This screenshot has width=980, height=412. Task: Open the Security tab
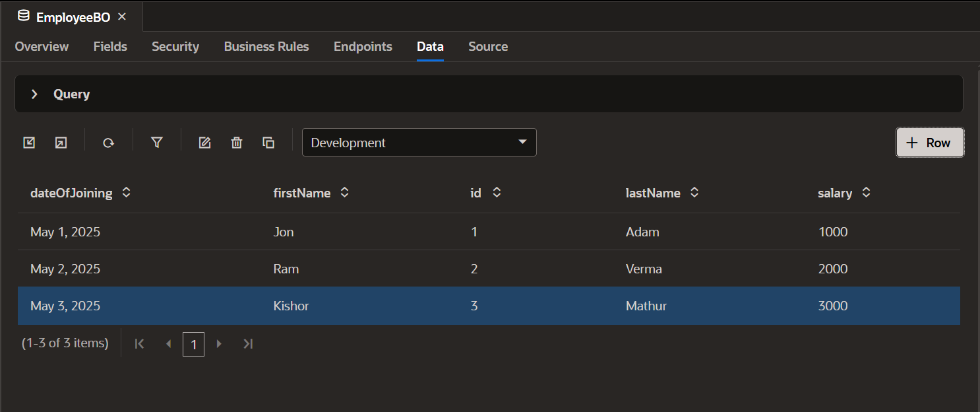175,46
